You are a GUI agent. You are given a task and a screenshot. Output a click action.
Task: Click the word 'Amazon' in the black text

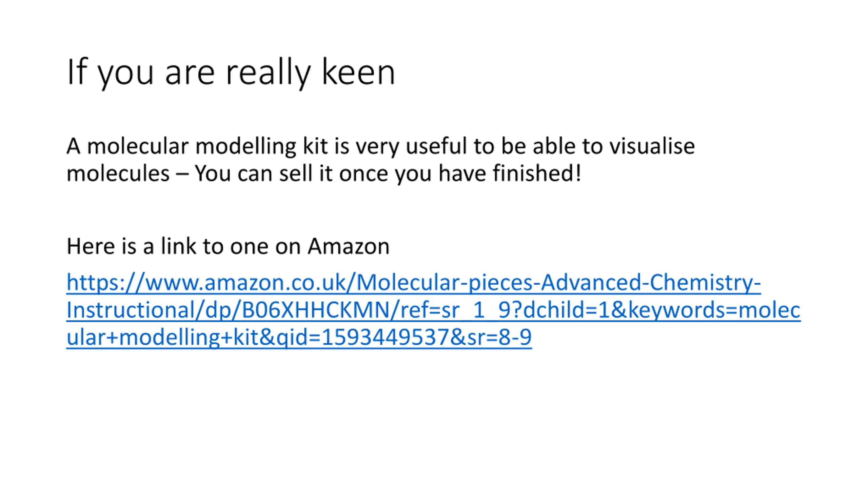349,246
